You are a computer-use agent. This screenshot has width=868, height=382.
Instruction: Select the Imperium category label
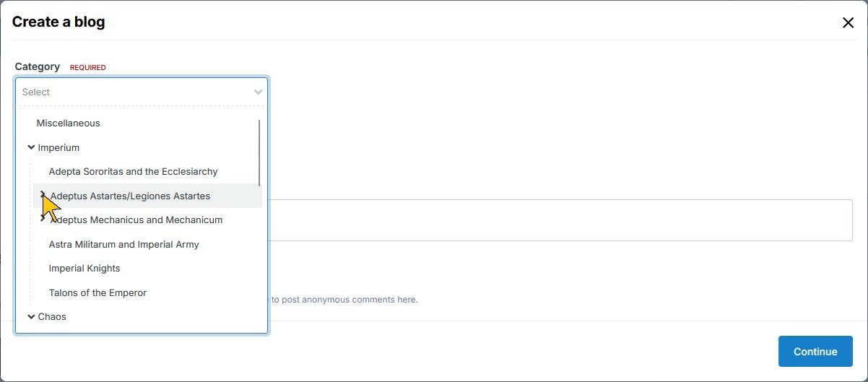tap(58, 147)
